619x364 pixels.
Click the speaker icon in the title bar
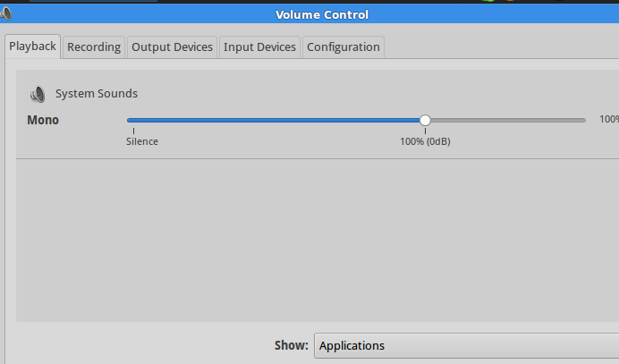coord(5,13)
